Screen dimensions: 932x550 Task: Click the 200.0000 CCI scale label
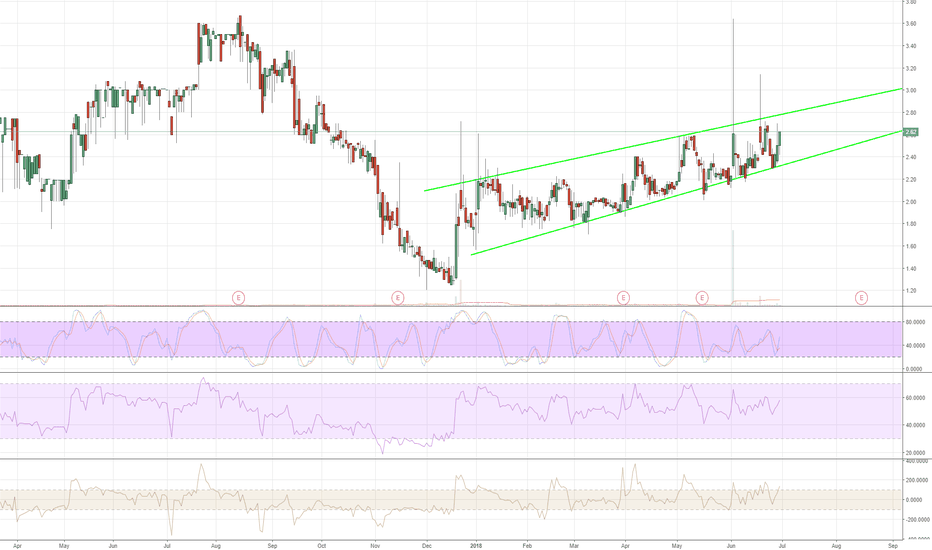(x=916, y=480)
